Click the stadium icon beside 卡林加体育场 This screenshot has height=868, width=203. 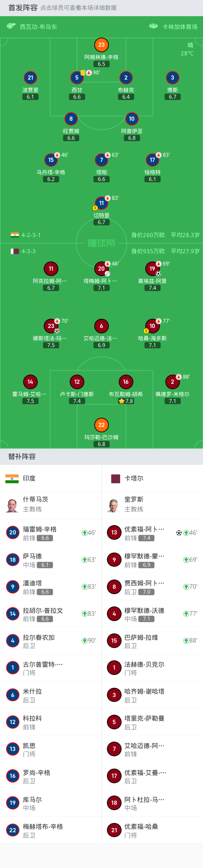tap(153, 26)
